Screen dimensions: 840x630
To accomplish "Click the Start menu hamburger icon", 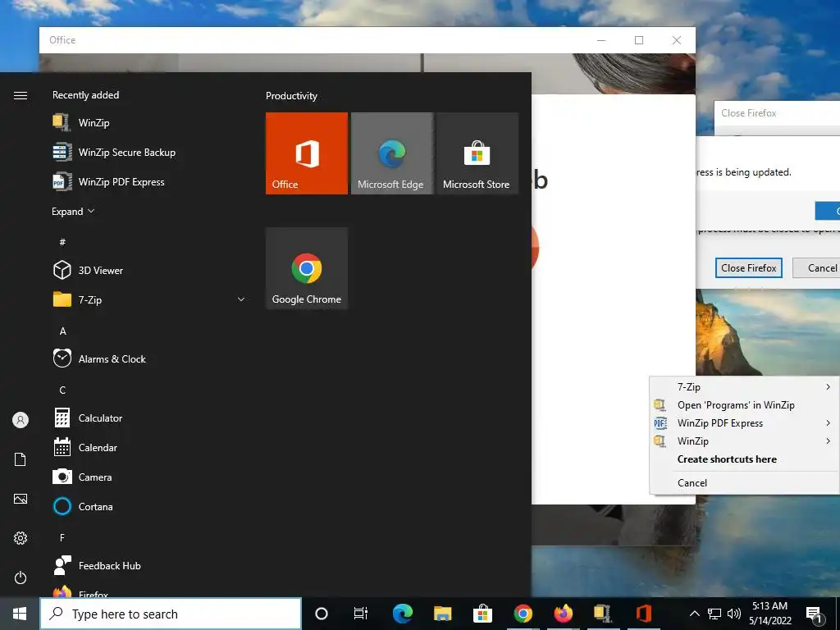I will click(21, 95).
